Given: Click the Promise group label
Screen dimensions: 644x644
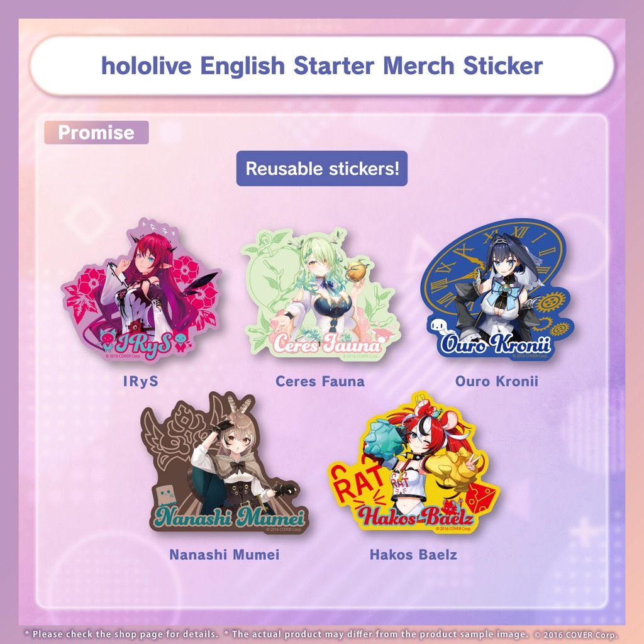Looking at the screenshot, I should (x=96, y=132).
